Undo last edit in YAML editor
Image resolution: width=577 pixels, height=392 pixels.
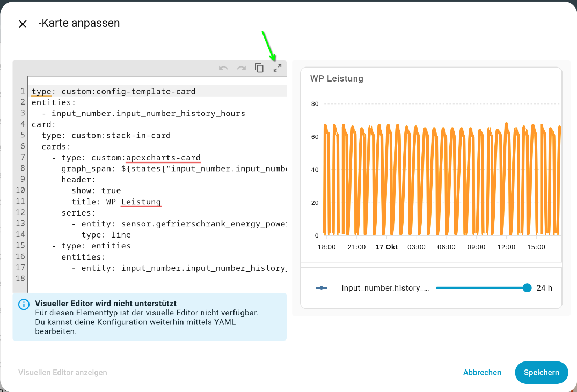click(223, 68)
